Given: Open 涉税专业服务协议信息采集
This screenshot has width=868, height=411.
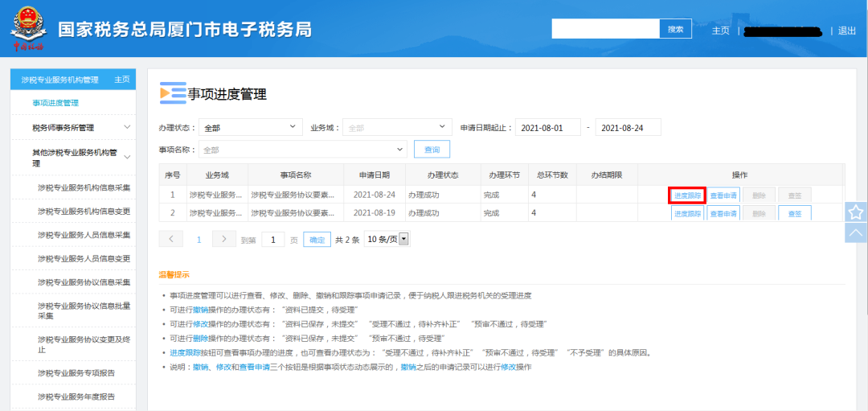Looking at the screenshot, I should [84, 282].
